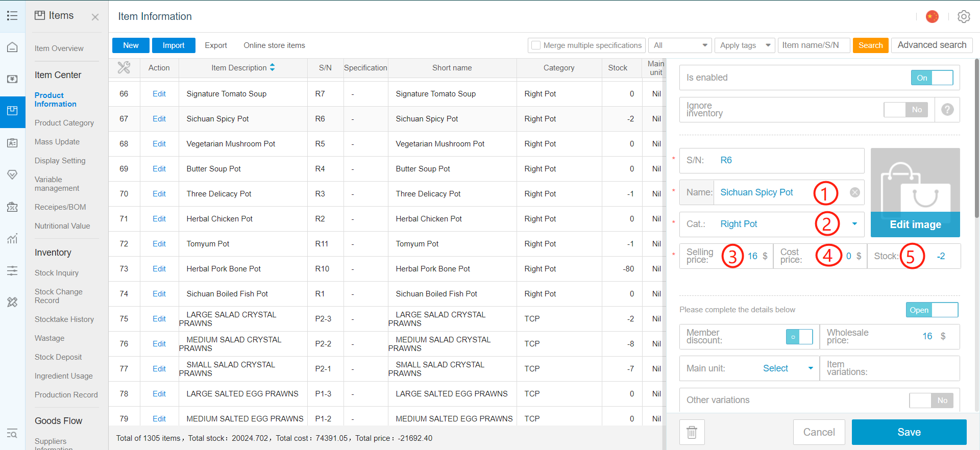
Task: Toggle the Other variations switch
Action: [932, 401]
